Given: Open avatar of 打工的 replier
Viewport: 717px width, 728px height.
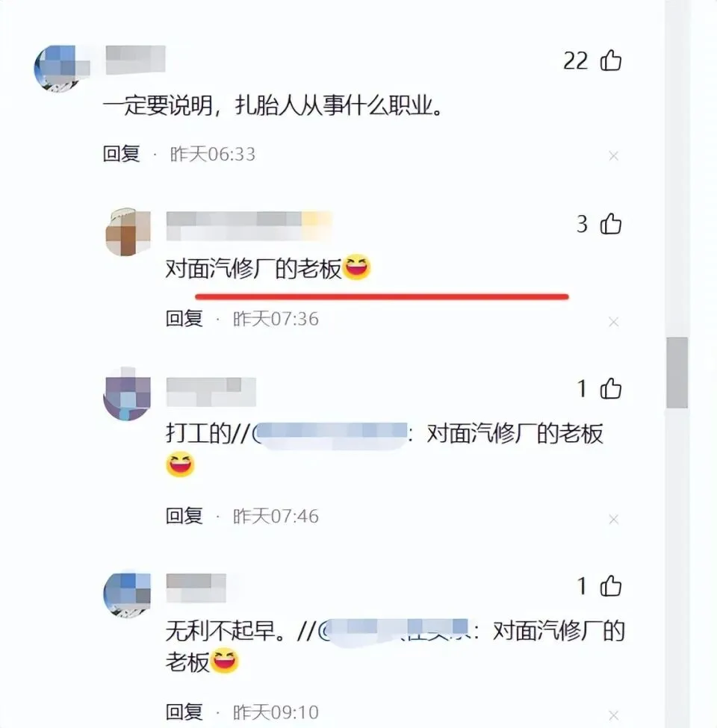Looking at the screenshot, I should [127, 393].
